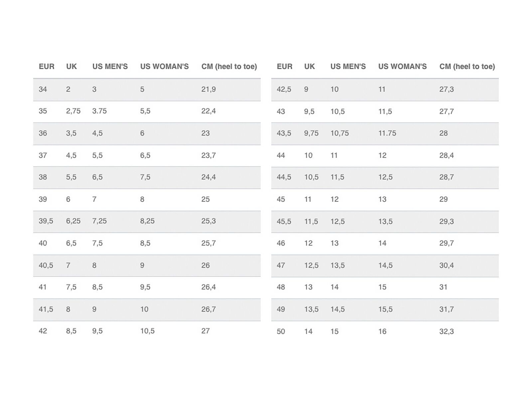Select the 21,9 cm heel-to-toe value
This screenshot has height=399, width=532.
(x=208, y=89)
